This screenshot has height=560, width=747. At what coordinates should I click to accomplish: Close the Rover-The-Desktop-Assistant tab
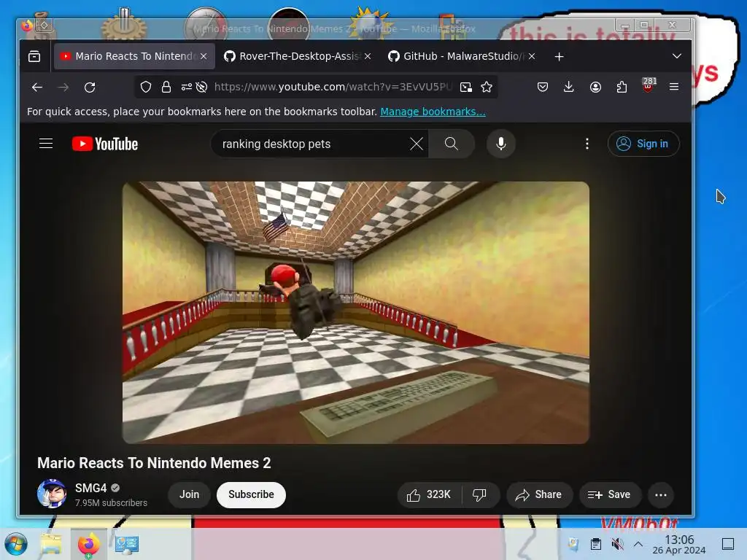coord(368,56)
